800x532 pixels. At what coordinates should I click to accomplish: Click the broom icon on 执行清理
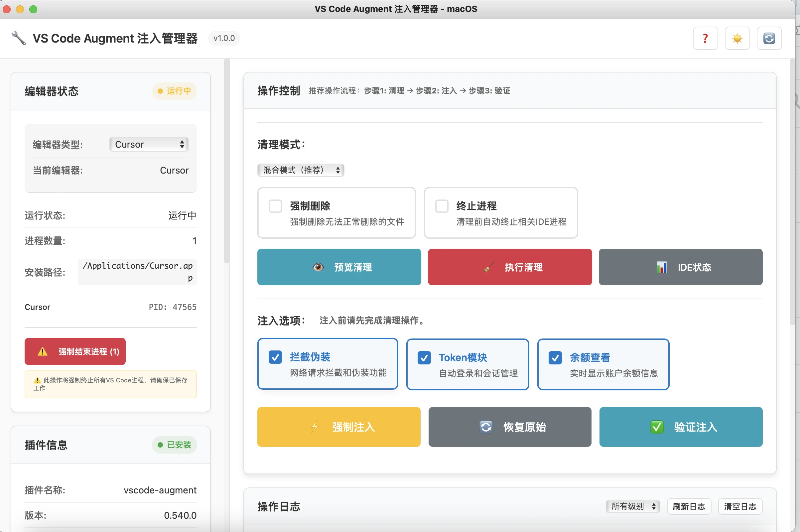point(488,267)
